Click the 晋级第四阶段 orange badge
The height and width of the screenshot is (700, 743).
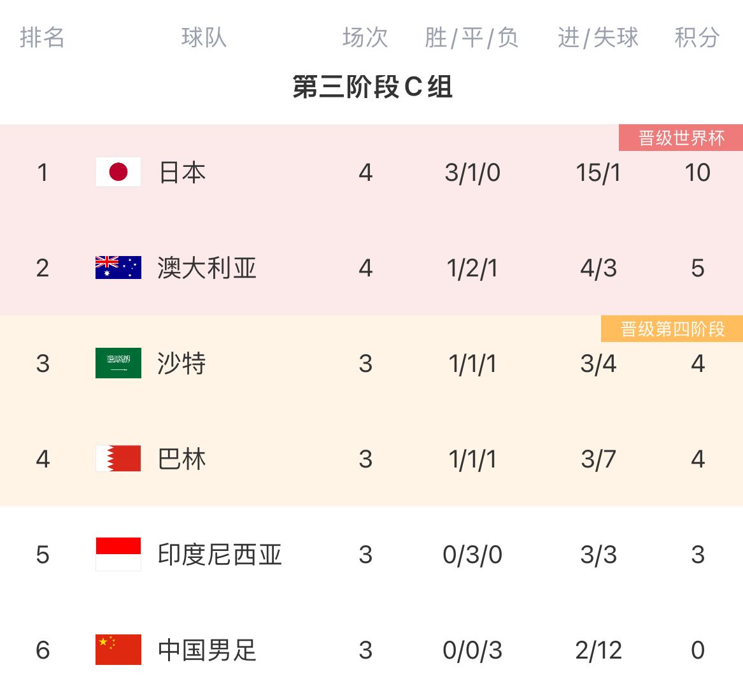(672, 329)
